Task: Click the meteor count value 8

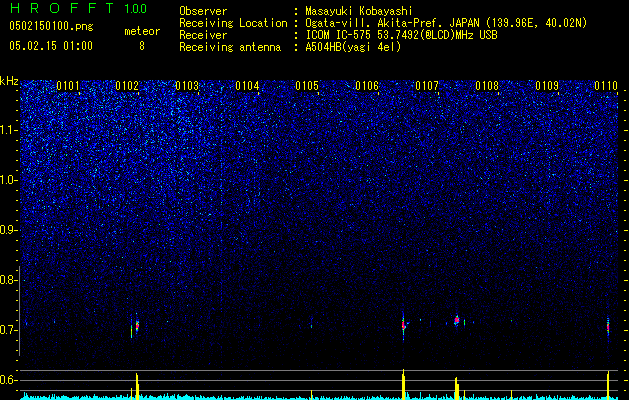Action: (142, 46)
